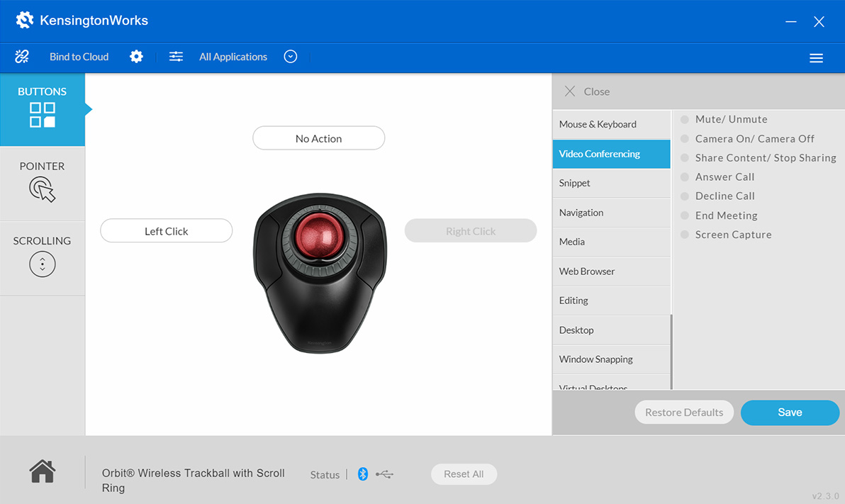Click the Reset All button
The width and height of the screenshot is (845, 504).
(464, 474)
